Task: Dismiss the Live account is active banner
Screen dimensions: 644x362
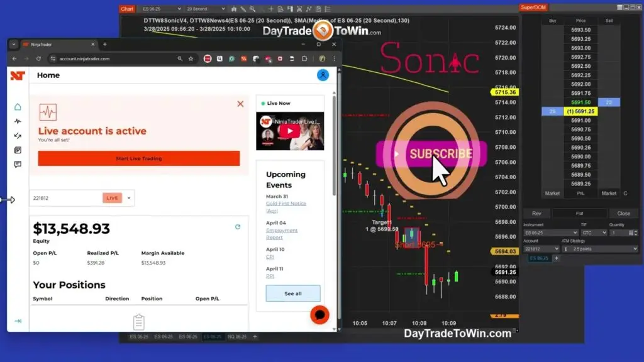Action: [240, 104]
